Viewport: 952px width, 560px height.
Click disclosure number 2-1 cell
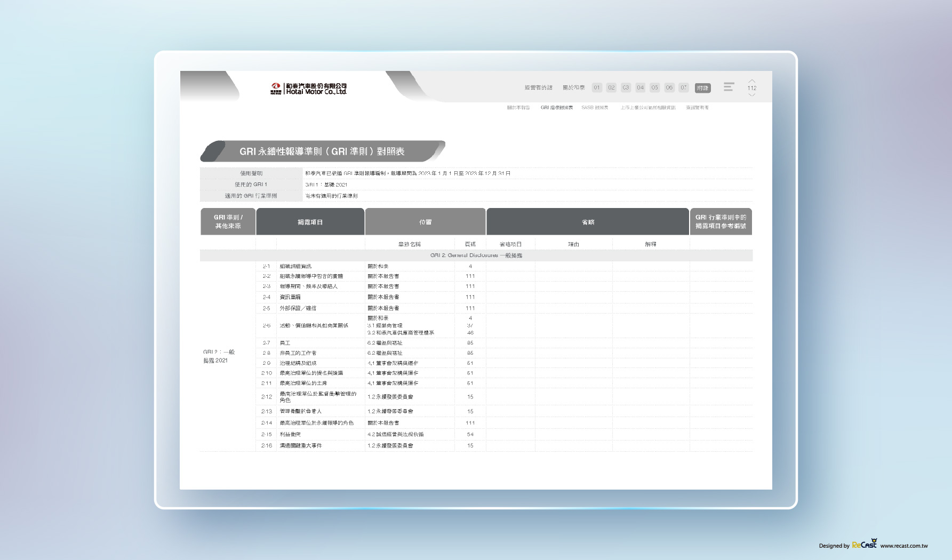[266, 266]
